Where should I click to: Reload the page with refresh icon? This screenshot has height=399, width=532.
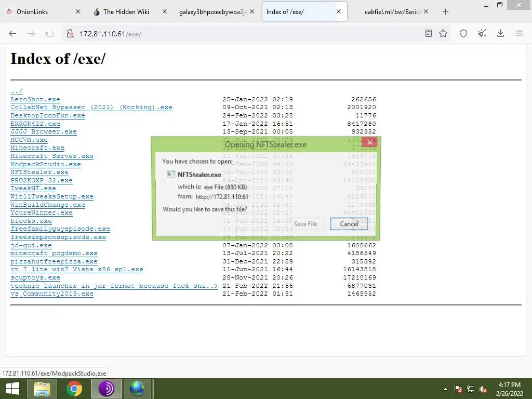[49, 34]
